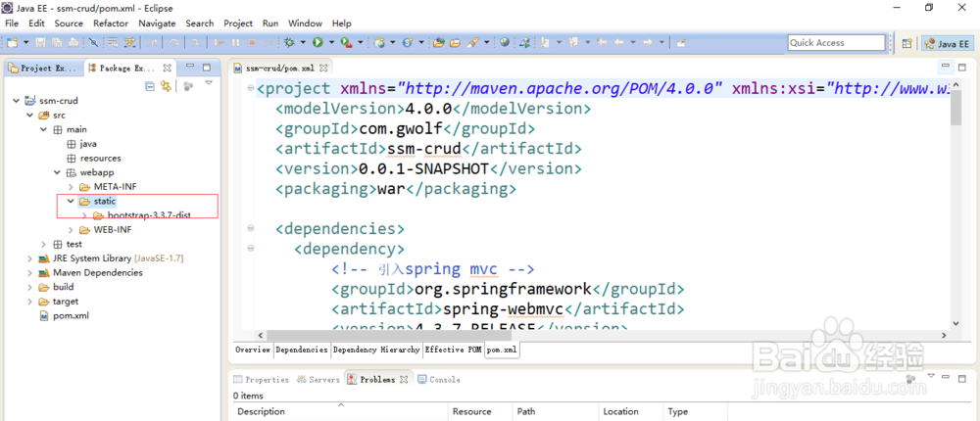Click the Skip All Breakpoints icon
Viewport: 980px width, 421px height.
(93, 42)
